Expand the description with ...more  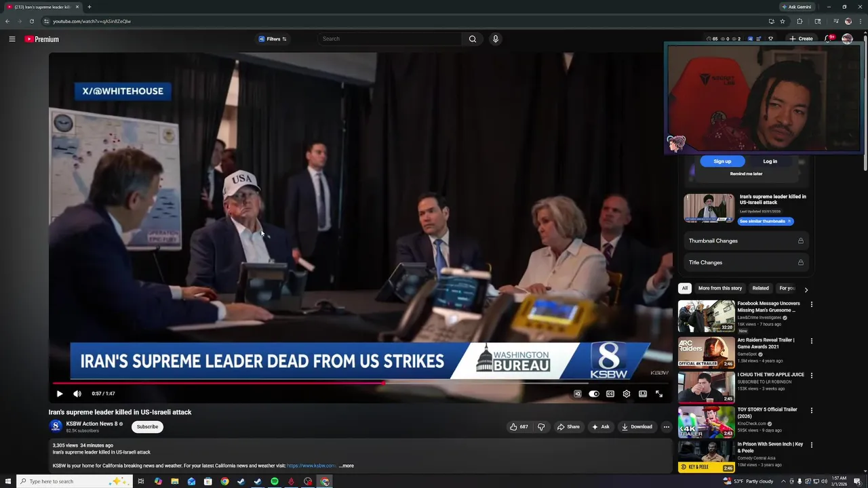(x=347, y=466)
